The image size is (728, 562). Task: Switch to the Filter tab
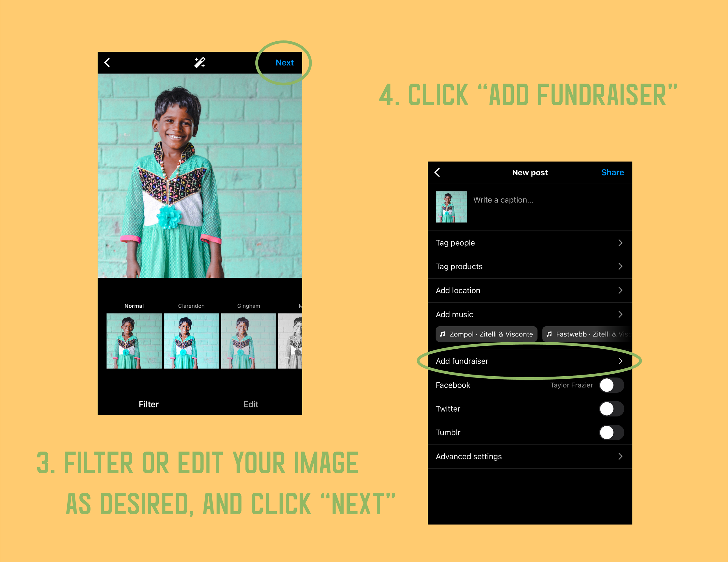click(x=149, y=404)
